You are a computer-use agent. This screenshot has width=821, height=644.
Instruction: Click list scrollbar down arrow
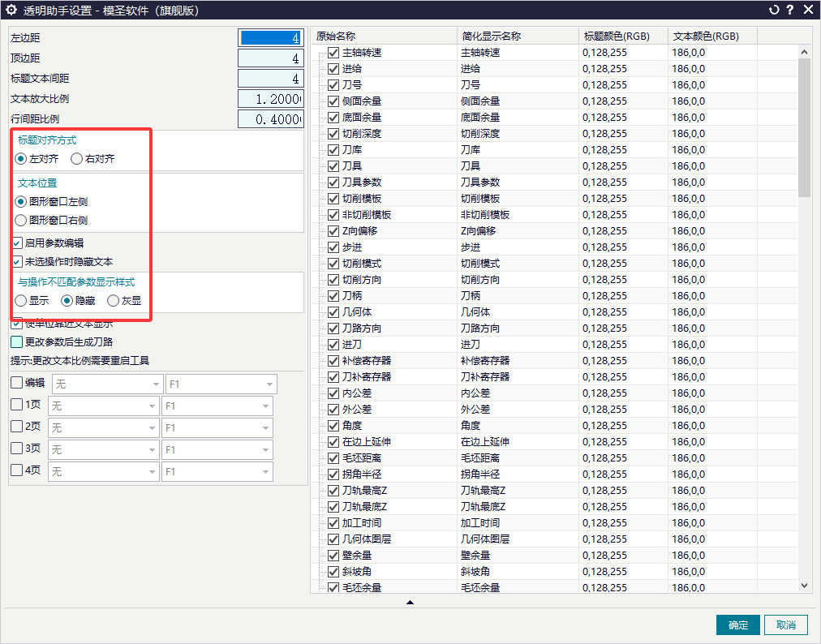pos(804,586)
